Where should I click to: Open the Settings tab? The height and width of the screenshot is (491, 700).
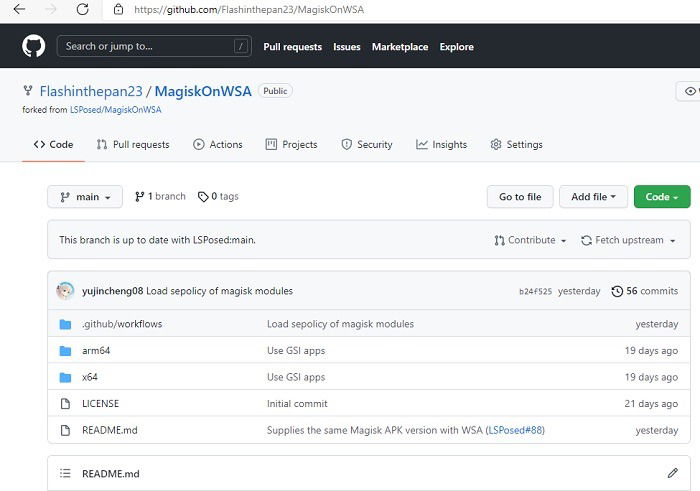click(x=516, y=145)
